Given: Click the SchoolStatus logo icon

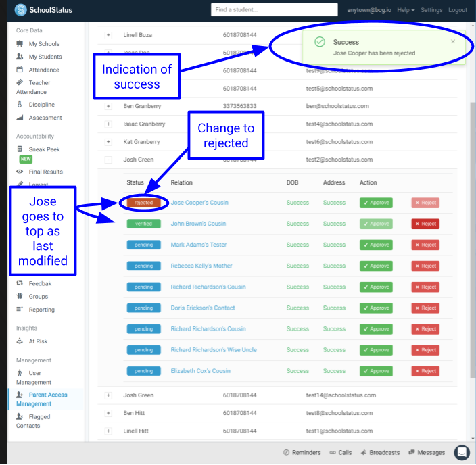Looking at the screenshot, I should click(x=20, y=10).
